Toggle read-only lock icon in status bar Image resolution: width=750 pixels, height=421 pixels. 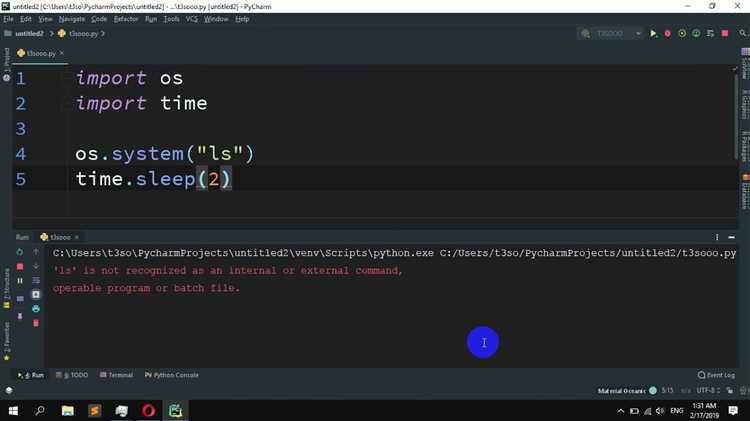(729, 391)
